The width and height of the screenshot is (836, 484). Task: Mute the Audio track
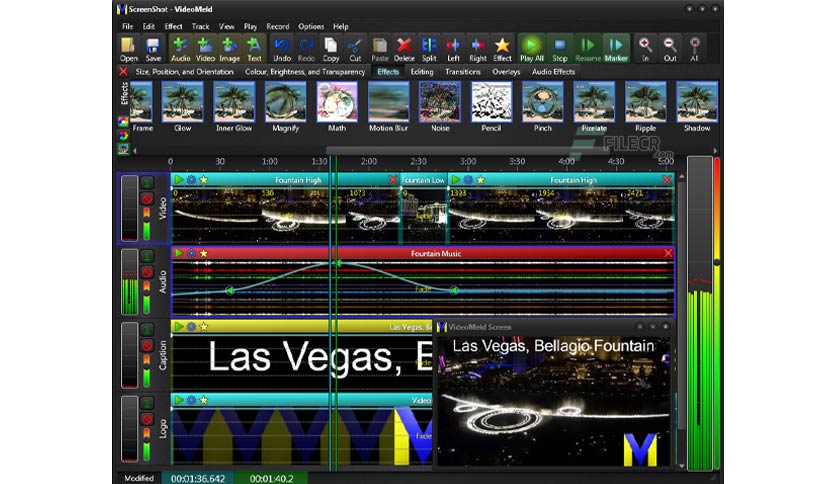tap(147, 273)
